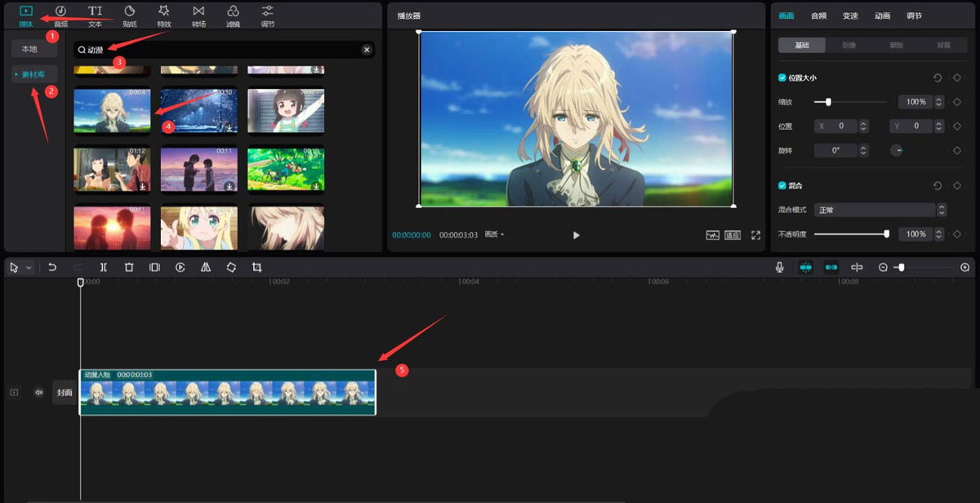Open the 调节 adjustment tab in top toolbar
This screenshot has height=503, width=980.
[x=267, y=15]
